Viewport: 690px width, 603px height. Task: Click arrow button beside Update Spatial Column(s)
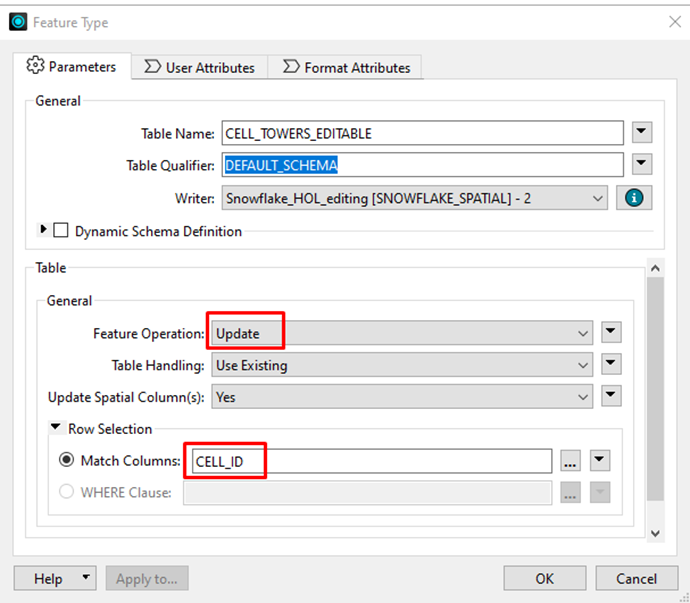[612, 397]
